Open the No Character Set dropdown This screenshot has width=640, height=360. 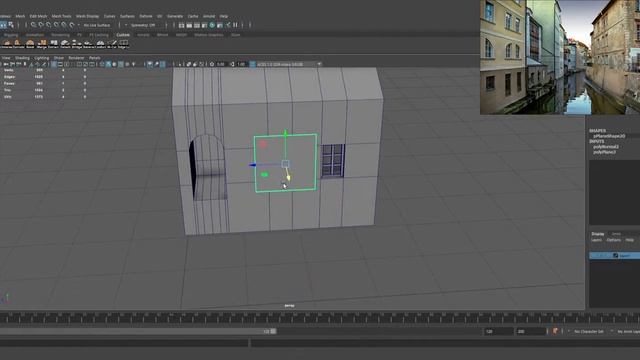(x=589, y=331)
